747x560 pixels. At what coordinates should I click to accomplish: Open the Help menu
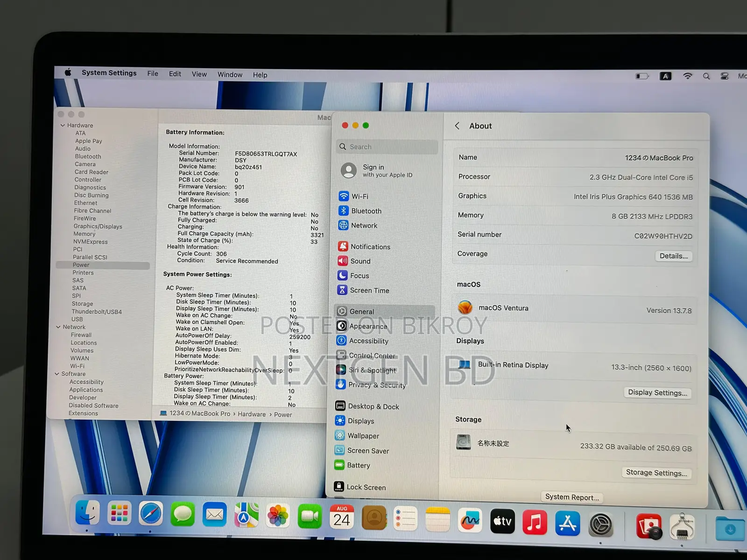(260, 75)
